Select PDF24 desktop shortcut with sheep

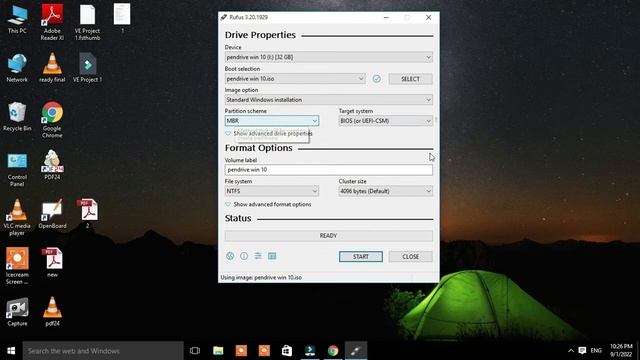tap(52, 164)
